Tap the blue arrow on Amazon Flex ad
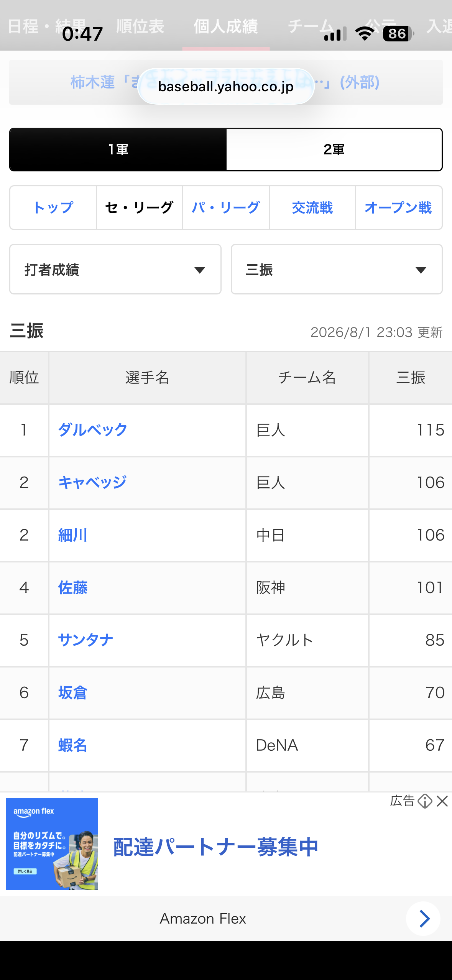This screenshot has height=980, width=452. pyautogui.click(x=423, y=919)
